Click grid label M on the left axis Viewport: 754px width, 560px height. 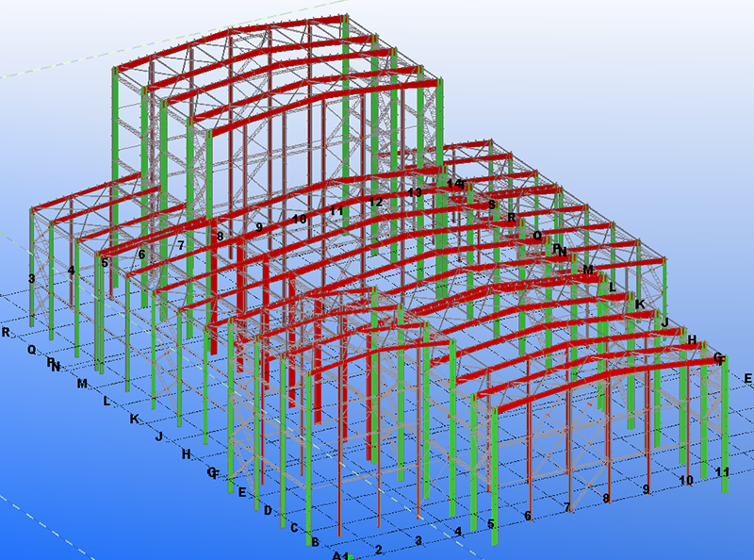[x=82, y=384]
